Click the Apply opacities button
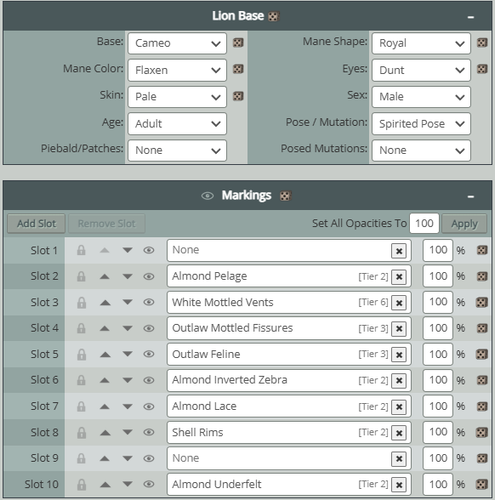This screenshot has height=500, width=495. 464,224
